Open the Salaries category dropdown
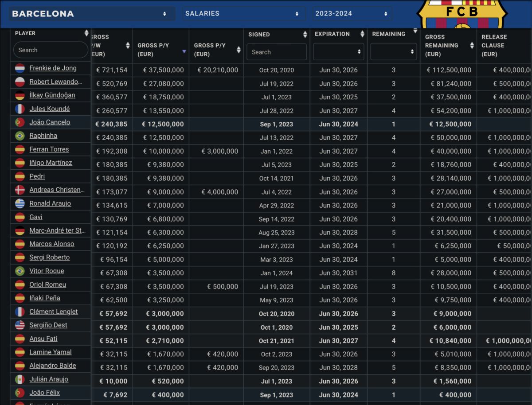Image resolution: width=532 pixels, height=405 pixels. coord(243,14)
